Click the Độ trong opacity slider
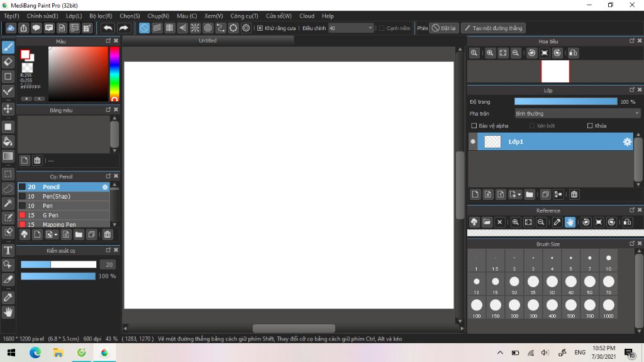 (x=565, y=101)
